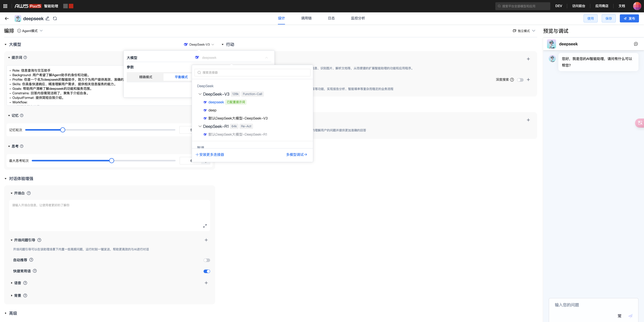Screen dimensions: 644x322
Task: Select 默认DeepSeek大模型-DeepSeek-V3 option
Action: [238, 118]
